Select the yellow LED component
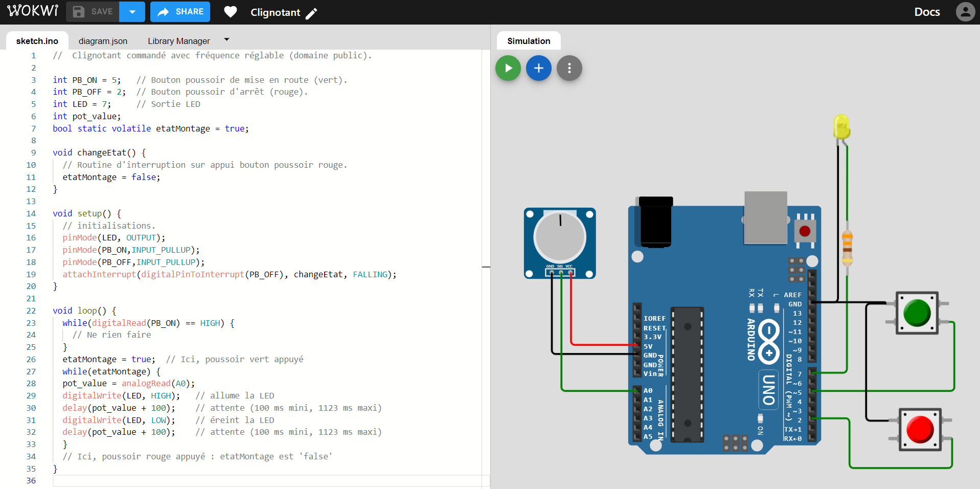 pos(841,127)
